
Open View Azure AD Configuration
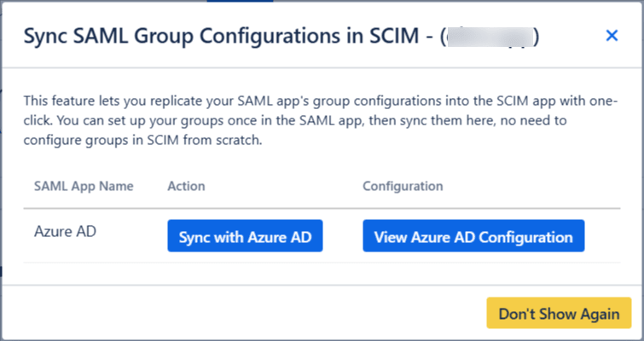(473, 237)
